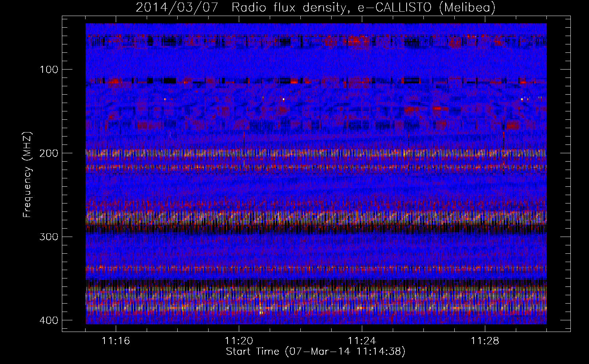Click the '11:28' time tick label
The width and height of the screenshot is (589, 364).
[485, 341]
